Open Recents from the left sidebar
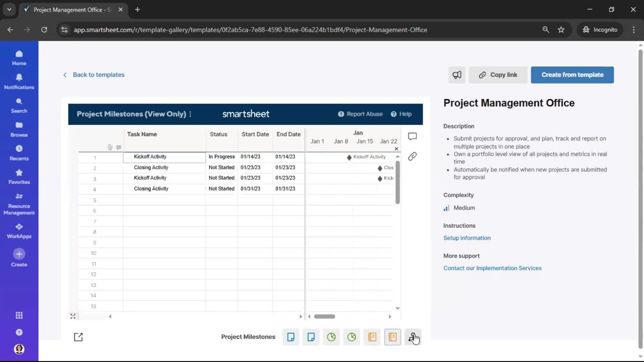644x362 pixels. click(19, 153)
